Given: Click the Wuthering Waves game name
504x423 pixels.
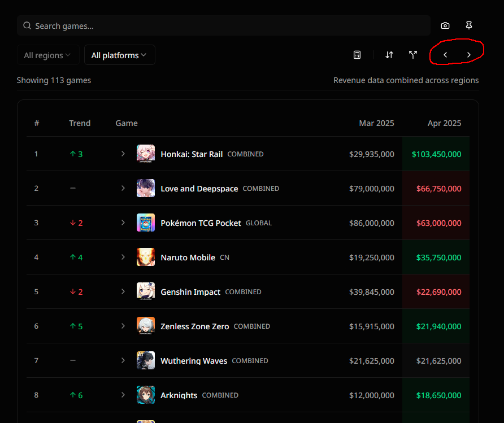Looking at the screenshot, I should (194, 361).
